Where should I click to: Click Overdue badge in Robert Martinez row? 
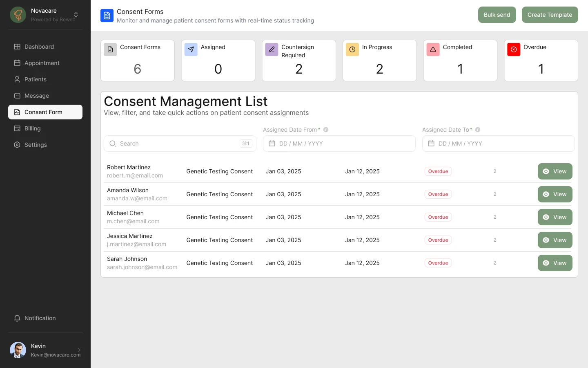438,171
